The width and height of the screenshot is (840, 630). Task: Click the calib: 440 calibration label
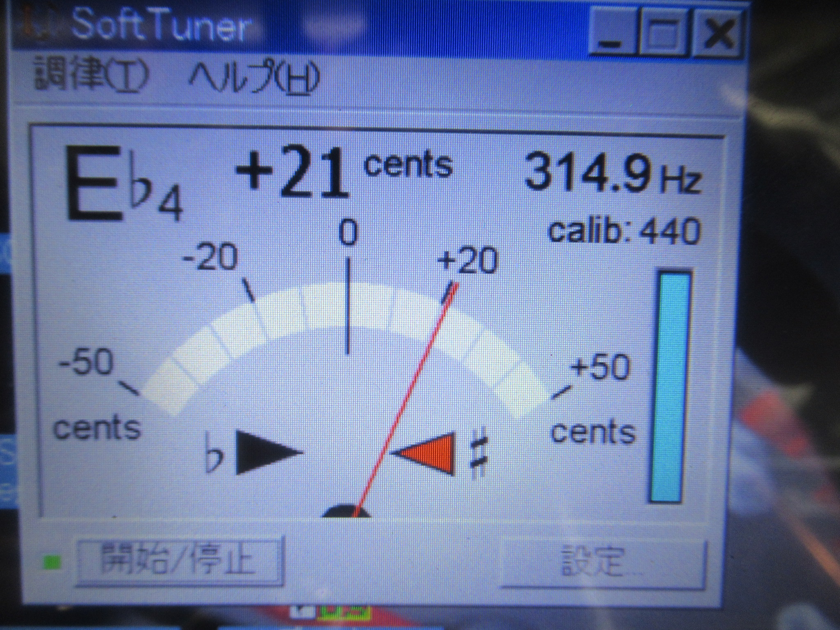click(x=624, y=231)
